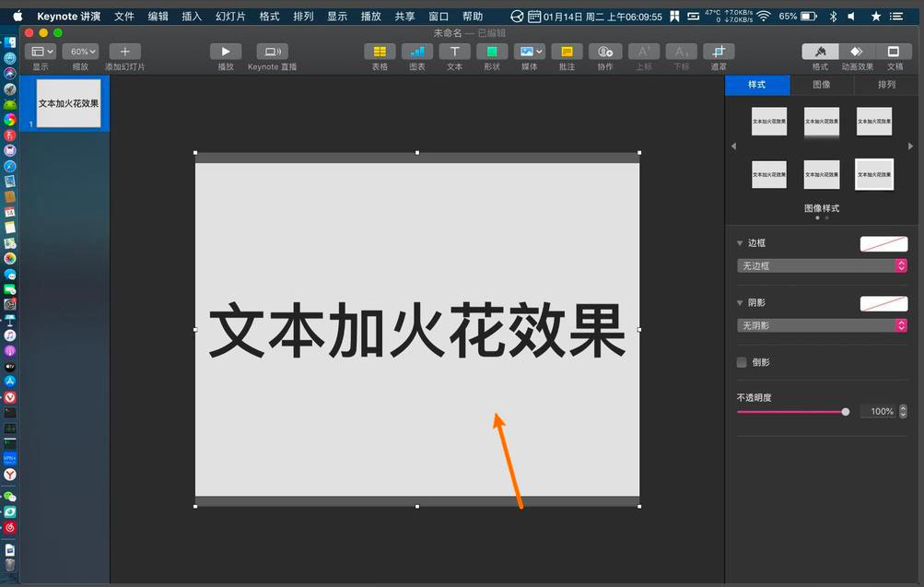The width and height of the screenshot is (924, 587).
Task: Insert a text box via 文本 icon
Action: tap(453, 51)
